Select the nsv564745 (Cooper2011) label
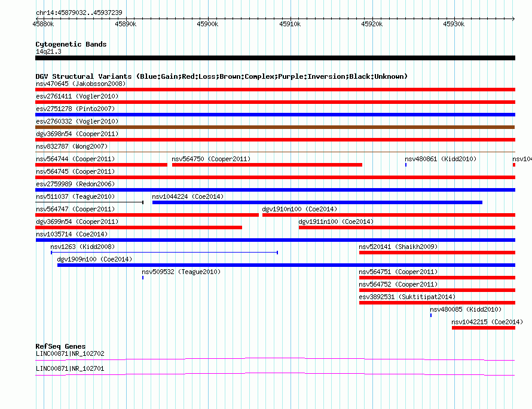Screen dimensions: 532x409 pyautogui.click(x=75, y=171)
